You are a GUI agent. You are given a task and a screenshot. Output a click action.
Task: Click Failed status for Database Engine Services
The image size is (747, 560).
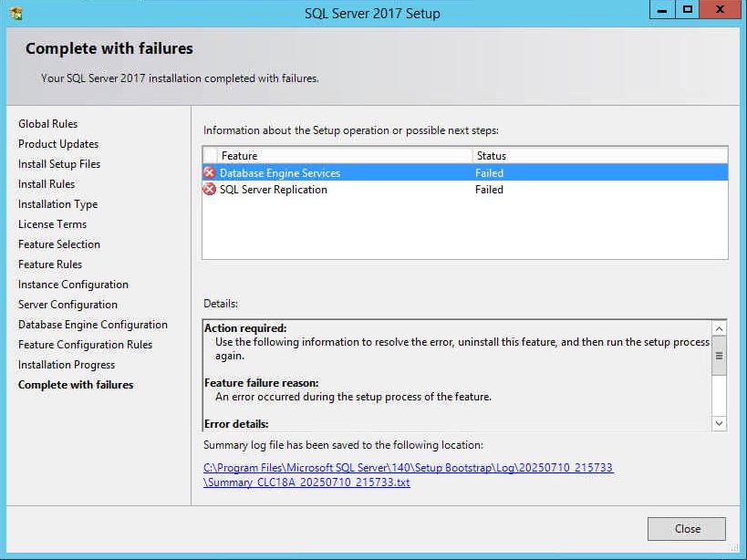pyautogui.click(x=489, y=173)
